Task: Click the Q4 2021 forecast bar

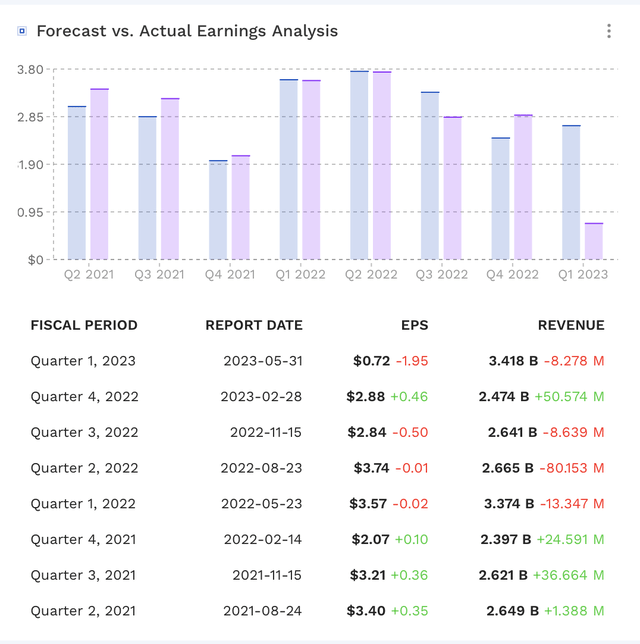Action: pos(218,209)
